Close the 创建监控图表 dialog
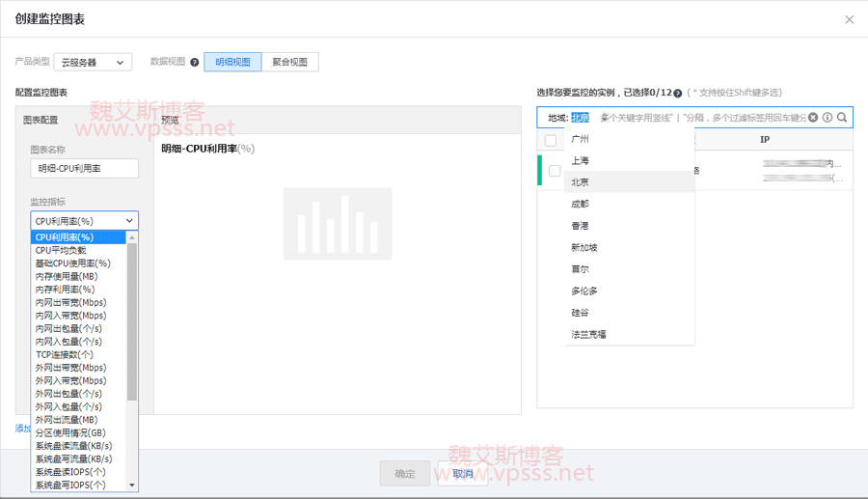The height and width of the screenshot is (499, 868). click(x=849, y=19)
